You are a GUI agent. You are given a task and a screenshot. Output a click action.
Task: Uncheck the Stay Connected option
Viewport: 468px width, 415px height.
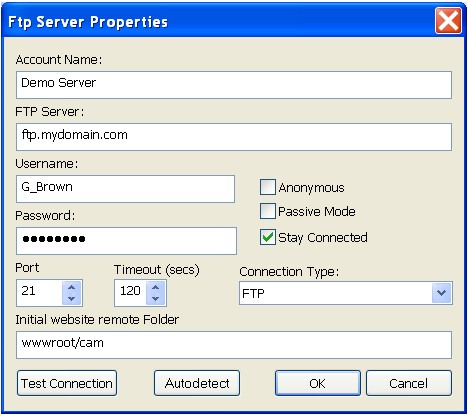pyautogui.click(x=268, y=237)
